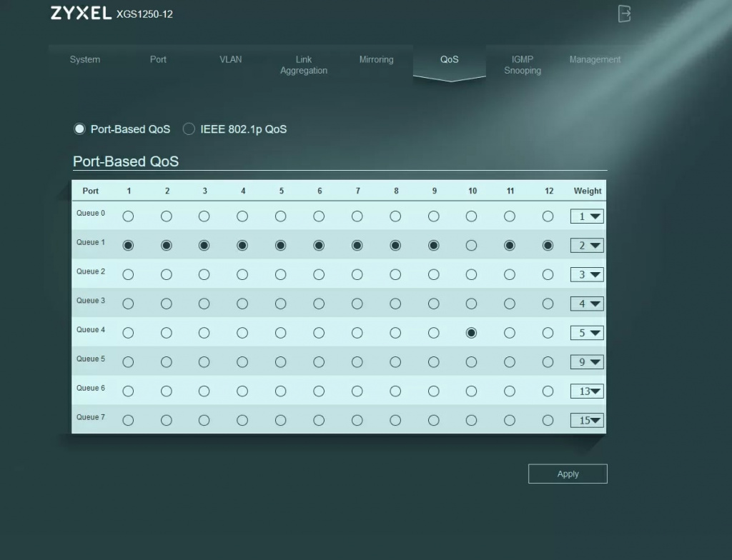
Task: Select IEEE 802.1p QoS mode
Action: coord(189,129)
